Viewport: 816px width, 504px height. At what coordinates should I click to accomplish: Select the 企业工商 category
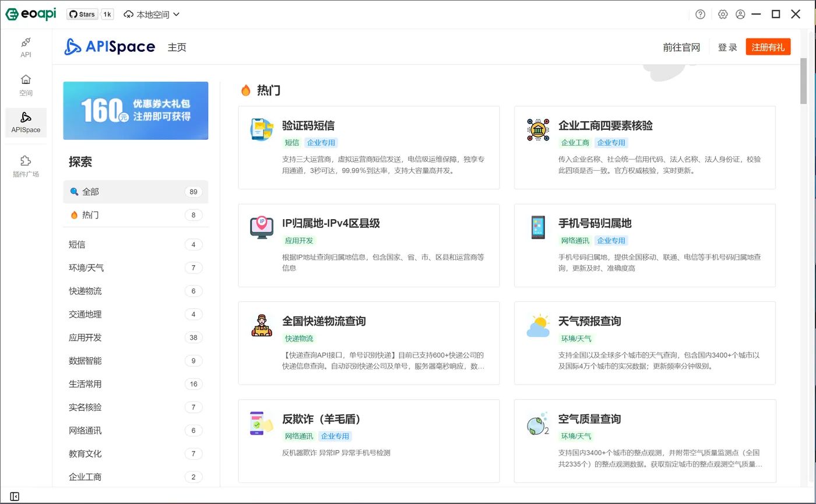click(136, 477)
